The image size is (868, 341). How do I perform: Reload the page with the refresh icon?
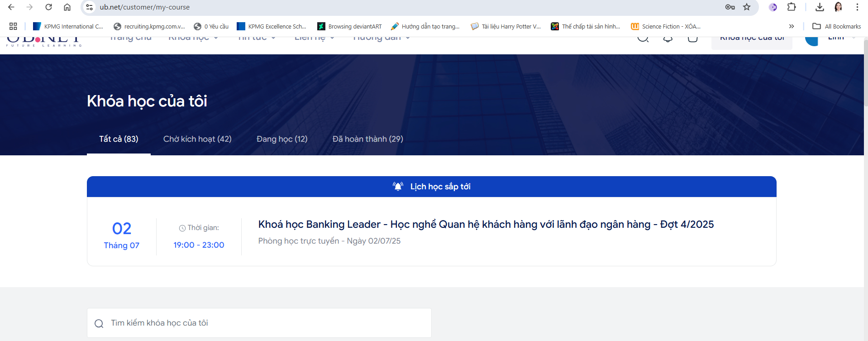click(48, 7)
